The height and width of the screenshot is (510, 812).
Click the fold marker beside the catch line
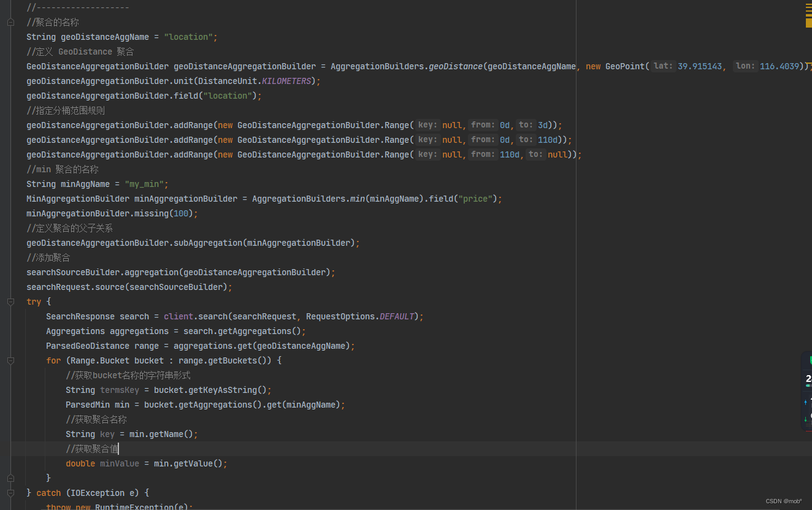pos(10,493)
